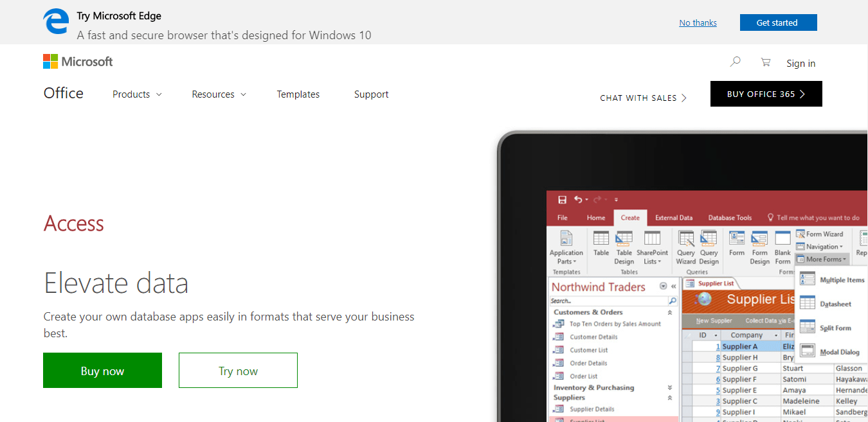Dismiss Edge banner with No thanks
Screen dimensions: 868x422
point(698,23)
